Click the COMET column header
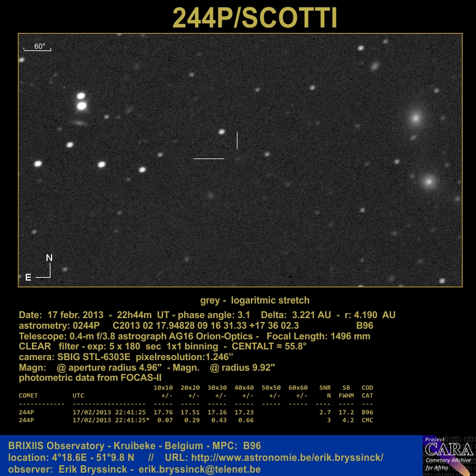The width and height of the screenshot is (476, 476). pyautogui.click(x=28, y=395)
